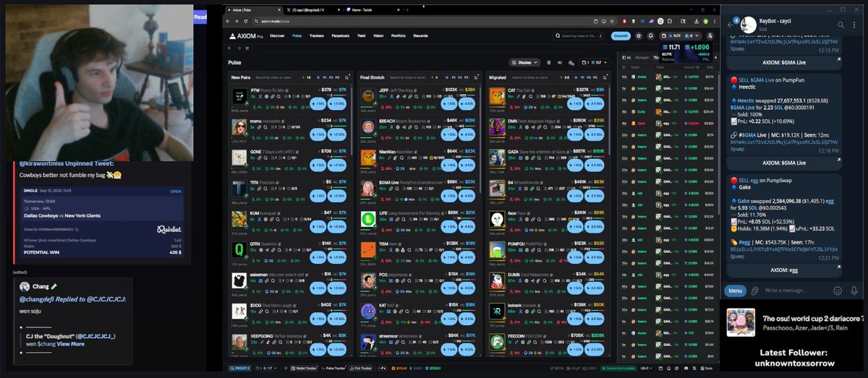Click the PTW token thumbnail
The image size is (868, 378).
click(239, 96)
